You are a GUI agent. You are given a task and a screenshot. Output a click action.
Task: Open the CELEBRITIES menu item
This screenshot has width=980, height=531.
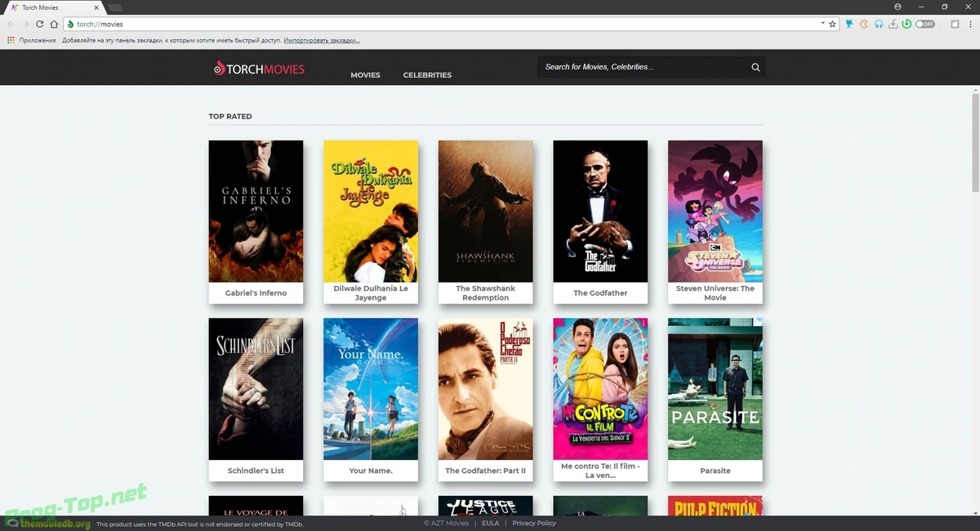click(x=427, y=75)
